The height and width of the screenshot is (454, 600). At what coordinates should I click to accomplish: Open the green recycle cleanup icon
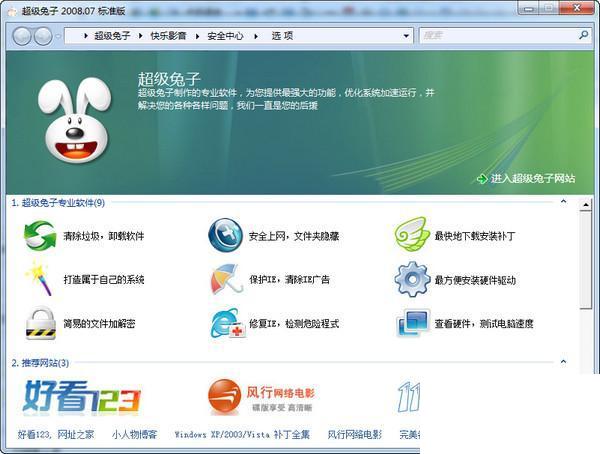click(x=40, y=235)
